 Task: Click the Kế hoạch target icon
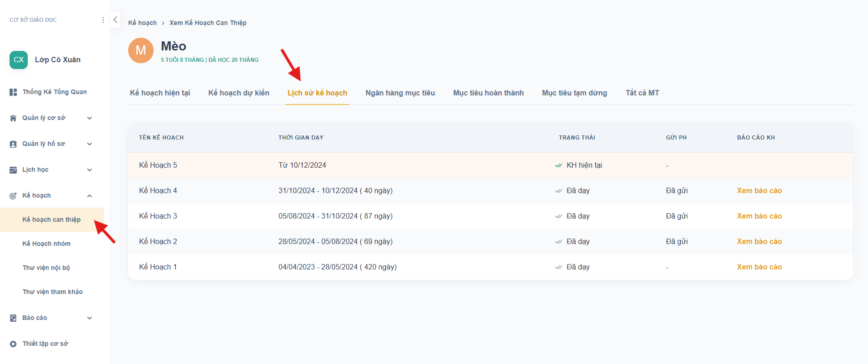[13, 196]
